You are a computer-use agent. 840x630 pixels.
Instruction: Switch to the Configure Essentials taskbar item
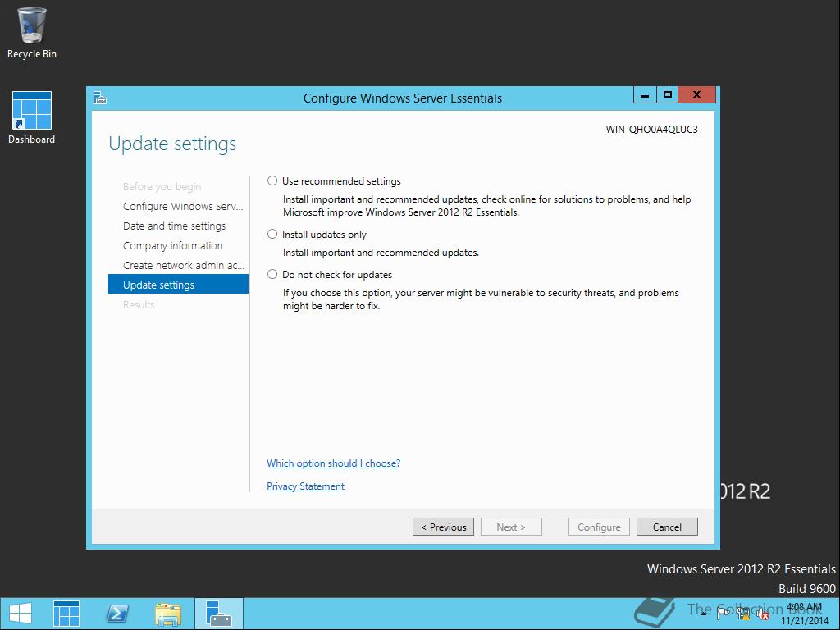(218, 614)
